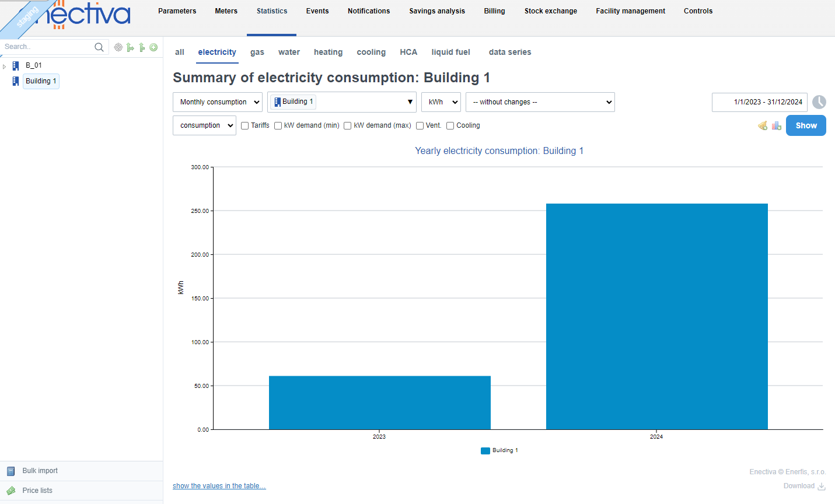The image size is (835, 504).
Task: Open the clock time period icon
Action: coord(819,102)
